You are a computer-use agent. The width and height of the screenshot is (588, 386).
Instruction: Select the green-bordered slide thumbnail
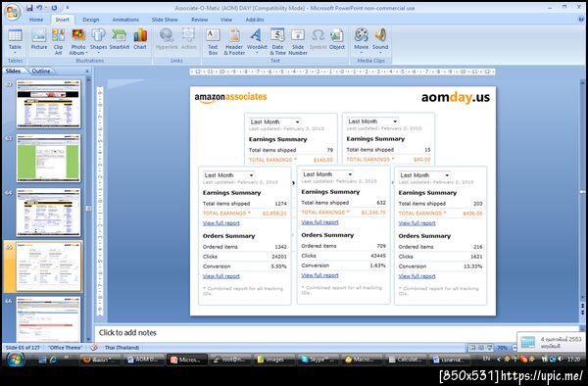(48, 158)
